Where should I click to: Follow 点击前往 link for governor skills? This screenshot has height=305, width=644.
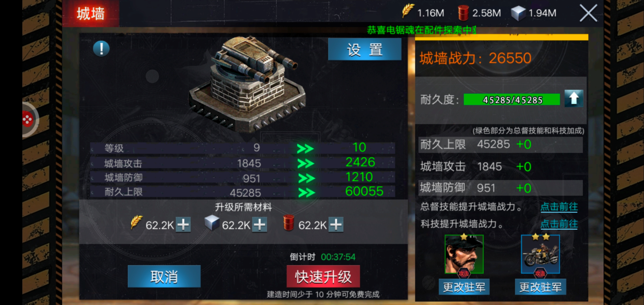pos(559,207)
